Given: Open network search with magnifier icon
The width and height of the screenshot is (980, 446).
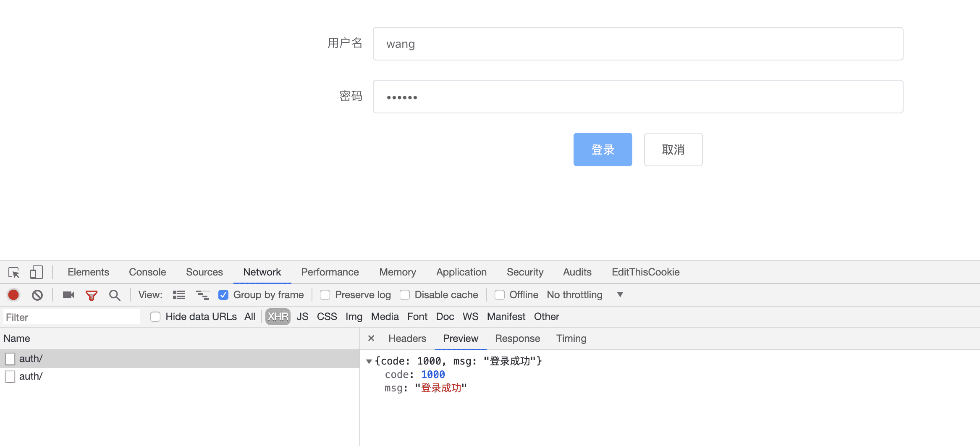Looking at the screenshot, I should coord(114,295).
